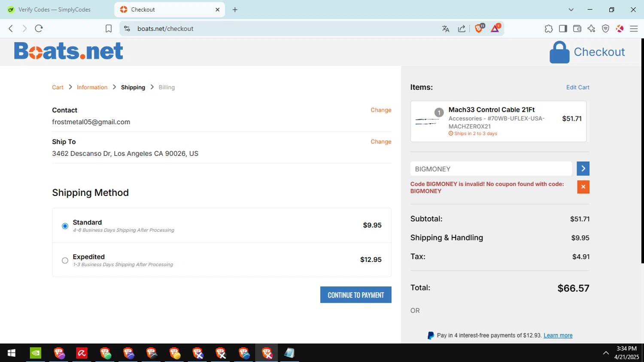Go to Cart breadcrumb
This screenshot has width=644, height=362.
tap(58, 87)
